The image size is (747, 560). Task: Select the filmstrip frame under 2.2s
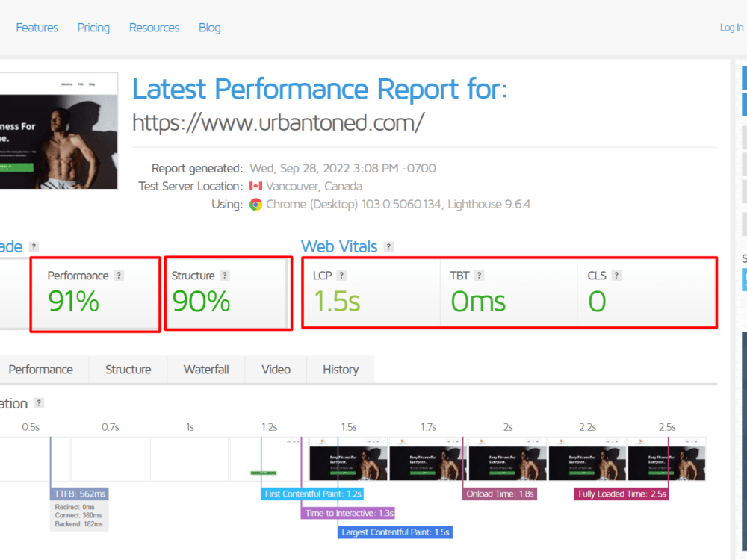587,459
